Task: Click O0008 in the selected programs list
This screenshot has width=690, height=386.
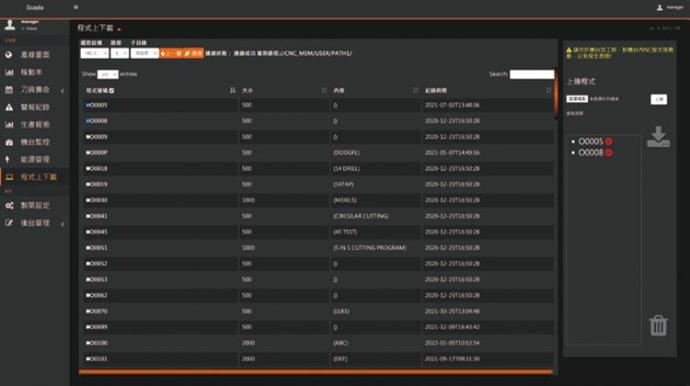Action: (591, 153)
